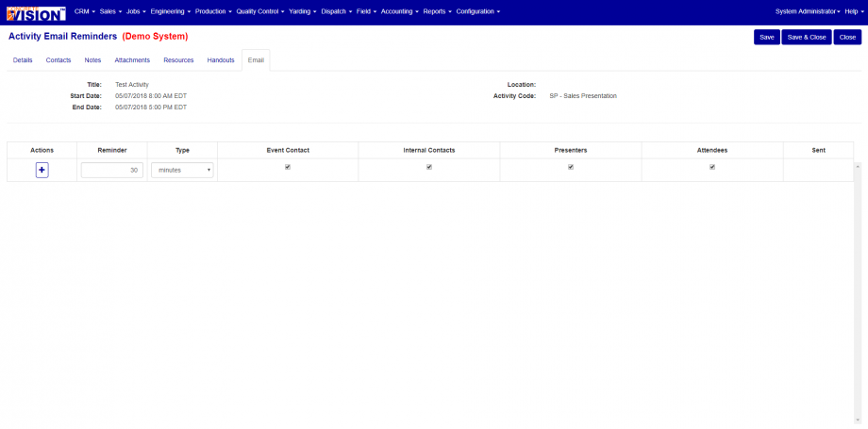Image resolution: width=868 pixels, height=429 pixels.
Task: Open the minutes type dropdown
Action: point(182,170)
